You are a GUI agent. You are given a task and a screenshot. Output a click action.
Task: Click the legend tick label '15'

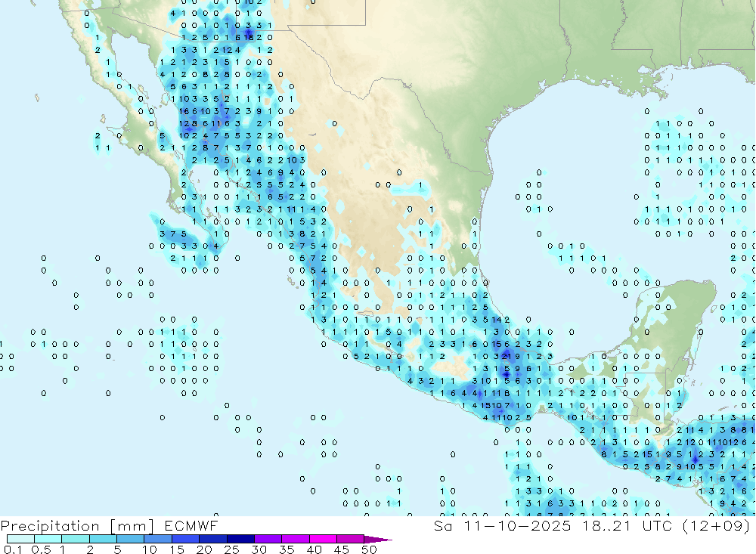[177, 549]
